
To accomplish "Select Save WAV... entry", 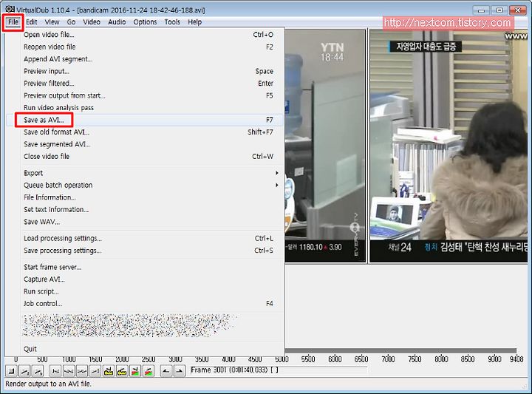I will click(146, 222).
